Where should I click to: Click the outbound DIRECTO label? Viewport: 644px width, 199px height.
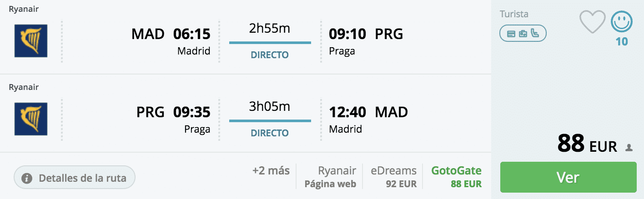pyautogui.click(x=270, y=55)
